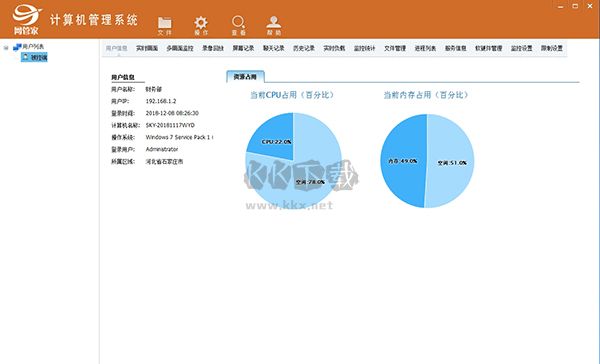Click the Administrator login user value
This screenshot has width=600, height=364.
pos(161,149)
